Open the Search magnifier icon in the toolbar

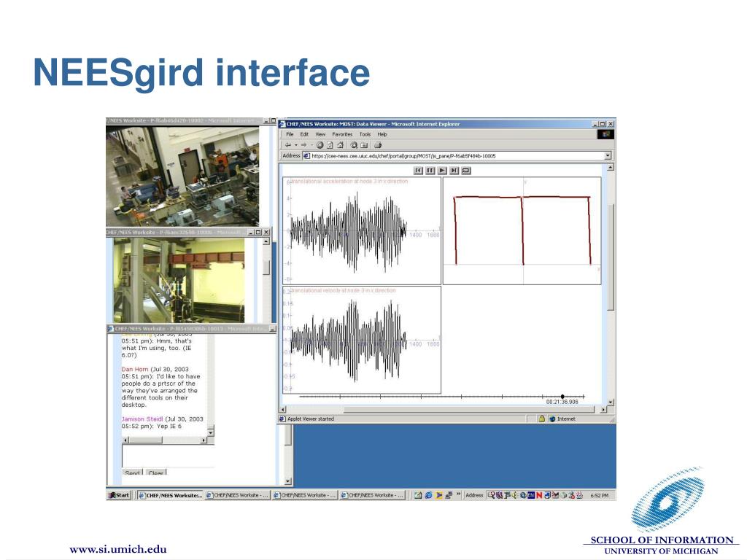coord(354,145)
